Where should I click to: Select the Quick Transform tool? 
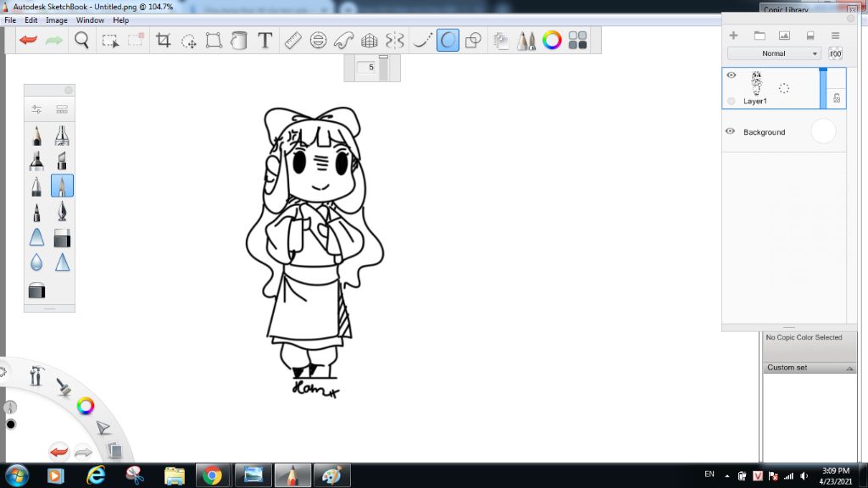pos(189,41)
